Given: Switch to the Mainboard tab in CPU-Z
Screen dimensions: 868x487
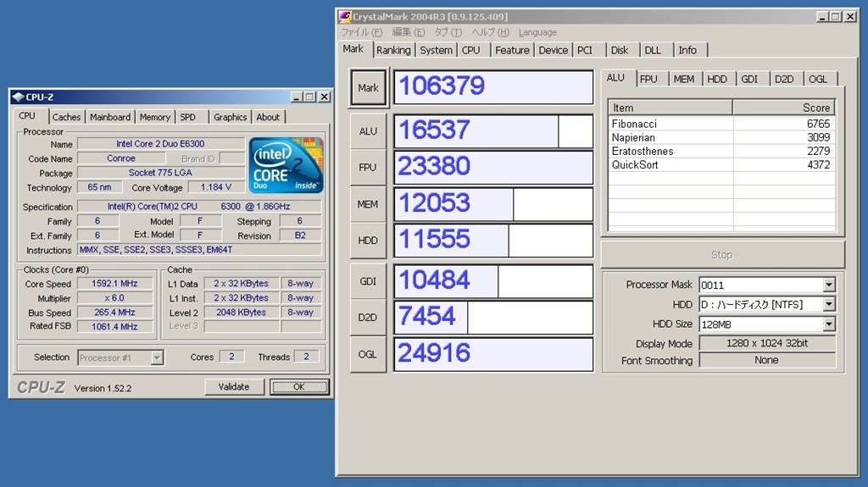Looking at the screenshot, I should 110,117.
